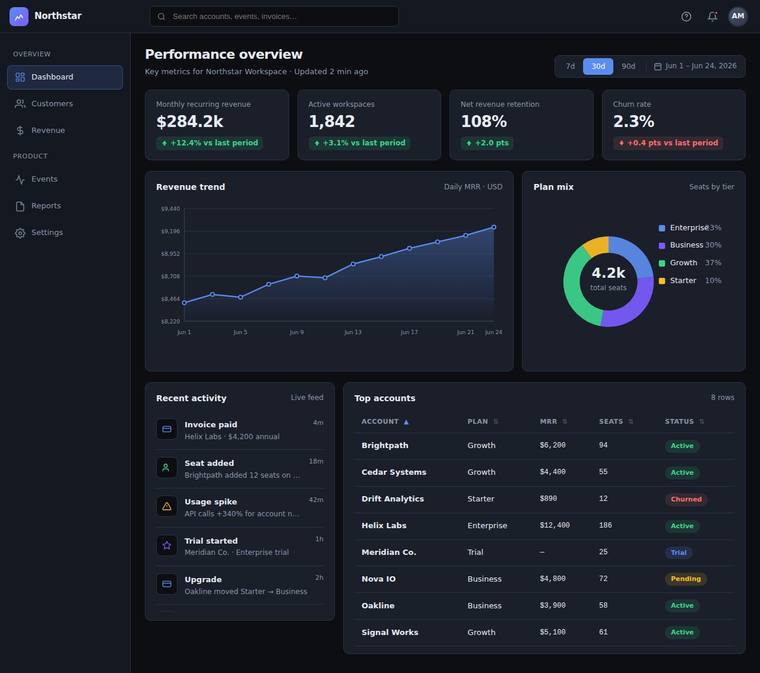Sort table by Account column
Image resolution: width=760 pixels, height=673 pixels.
[x=385, y=422]
